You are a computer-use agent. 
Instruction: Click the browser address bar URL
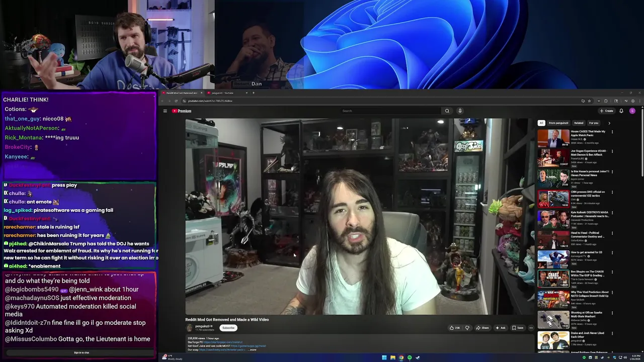click(x=210, y=101)
